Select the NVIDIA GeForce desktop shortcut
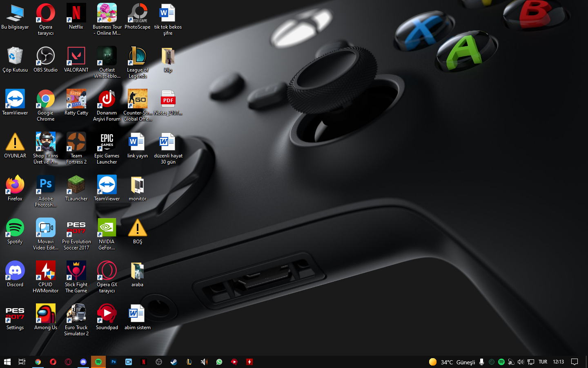The image size is (588, 368). [107, 234]
